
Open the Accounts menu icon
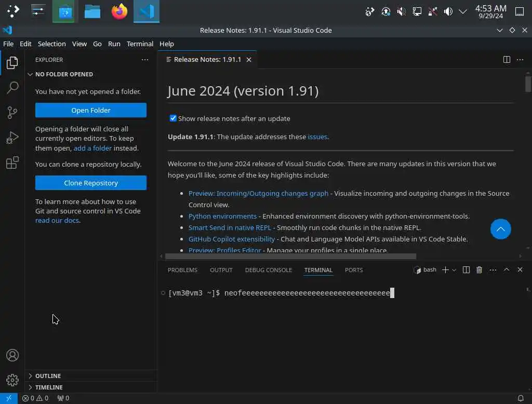click(x=12, y=355)
